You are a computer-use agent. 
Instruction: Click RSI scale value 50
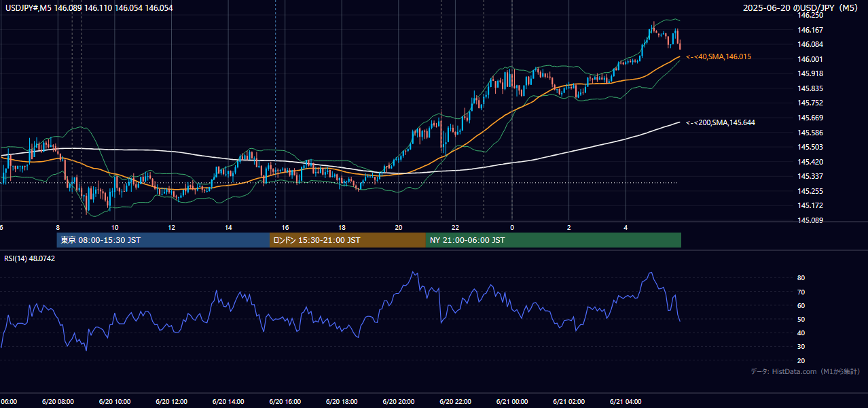coord(801,319)
